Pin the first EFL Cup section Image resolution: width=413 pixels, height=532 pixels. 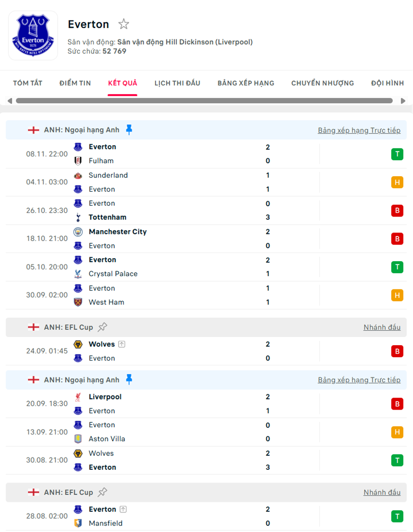103,327
